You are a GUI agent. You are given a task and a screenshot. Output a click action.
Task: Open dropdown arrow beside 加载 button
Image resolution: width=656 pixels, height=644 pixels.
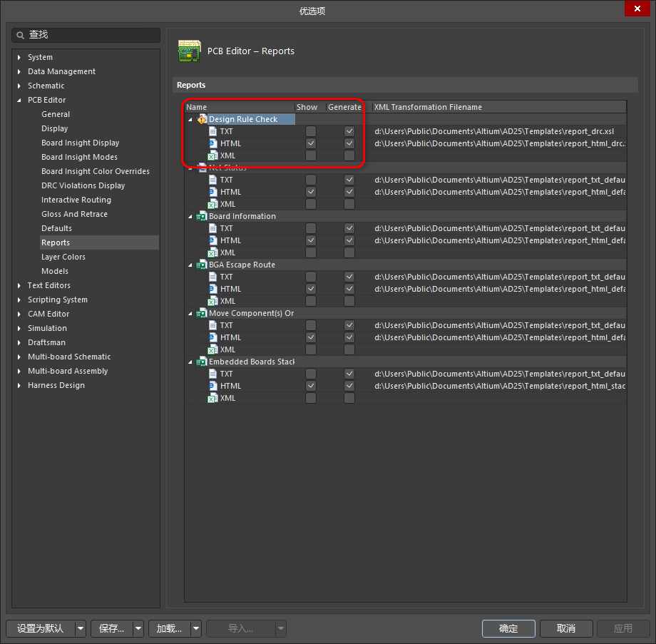coord(196,628)
